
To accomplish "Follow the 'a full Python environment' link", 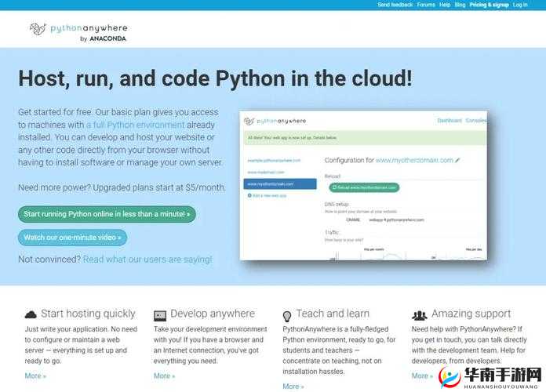I will [135, 125].
